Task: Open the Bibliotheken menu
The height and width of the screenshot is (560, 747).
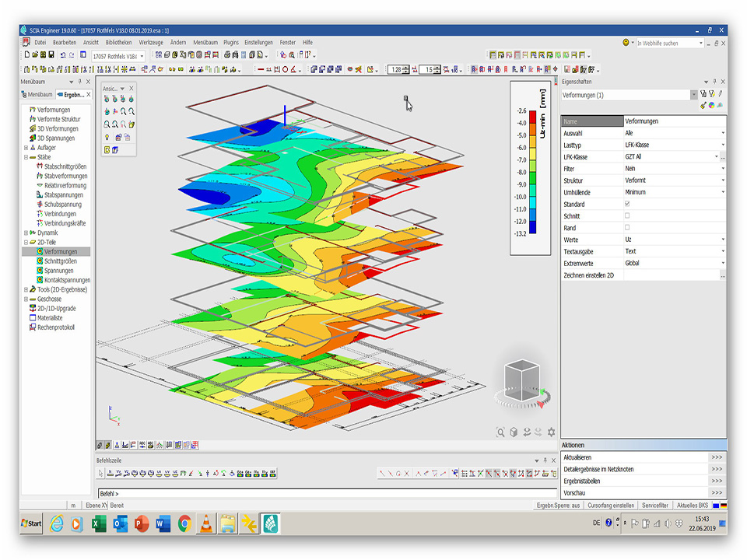Action: coord(118,42)
